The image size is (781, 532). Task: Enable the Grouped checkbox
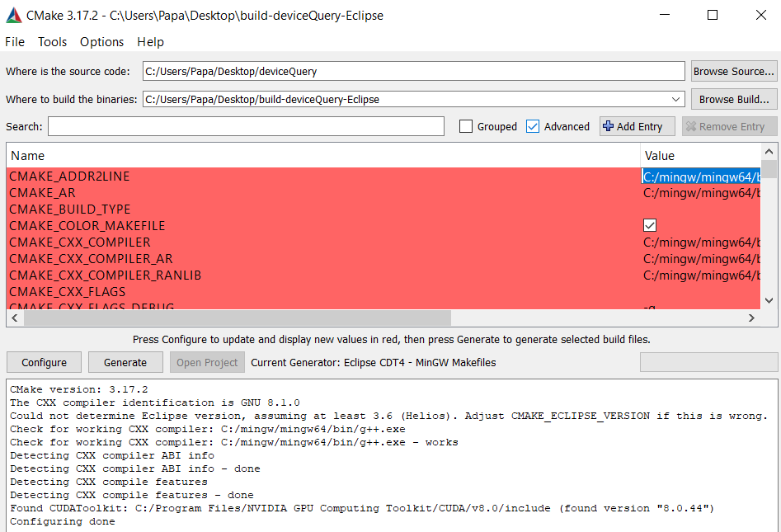click(x=466, y=126)
